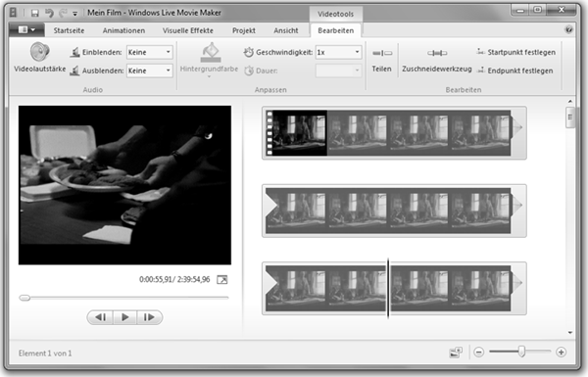Click the thumbnail size icon in status bar

point(456,353)
